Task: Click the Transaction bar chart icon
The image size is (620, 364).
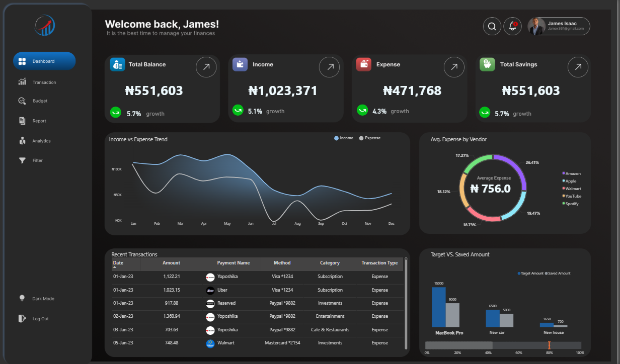Action: (x=22, y=81)
